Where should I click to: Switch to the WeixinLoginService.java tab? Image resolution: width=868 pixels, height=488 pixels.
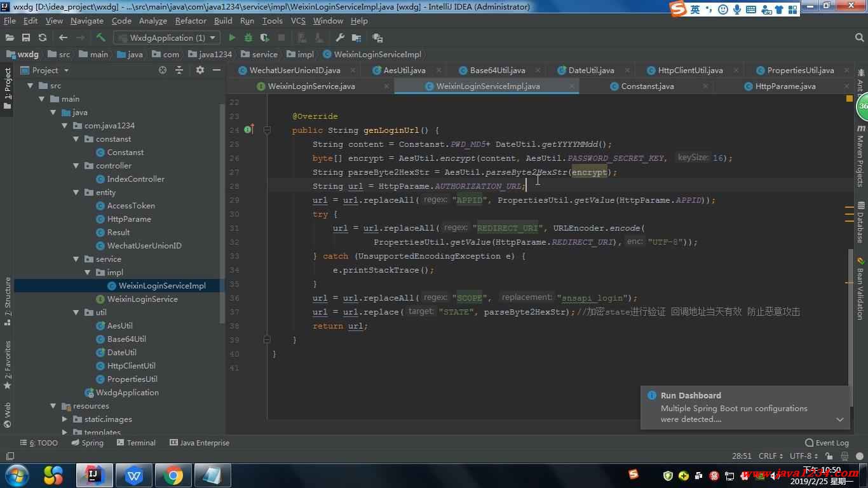[311, 86]
